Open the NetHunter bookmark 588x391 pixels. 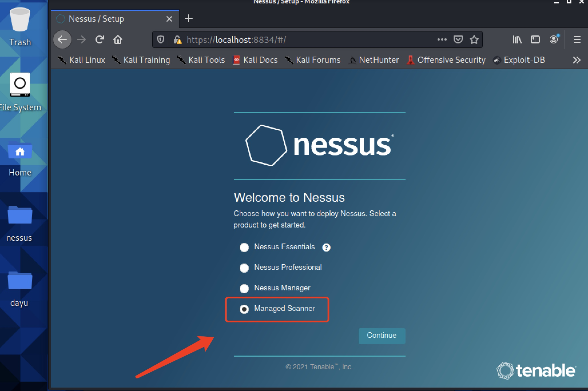374,60
